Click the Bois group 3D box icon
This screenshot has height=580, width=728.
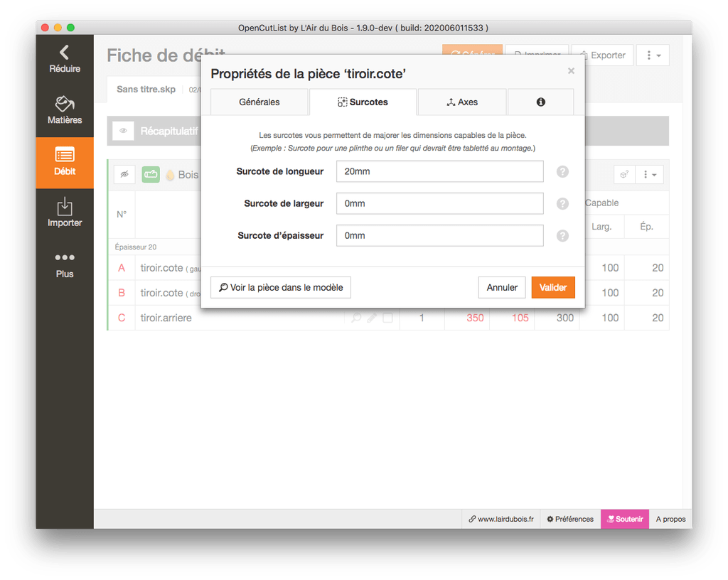[x=624, y=174]
